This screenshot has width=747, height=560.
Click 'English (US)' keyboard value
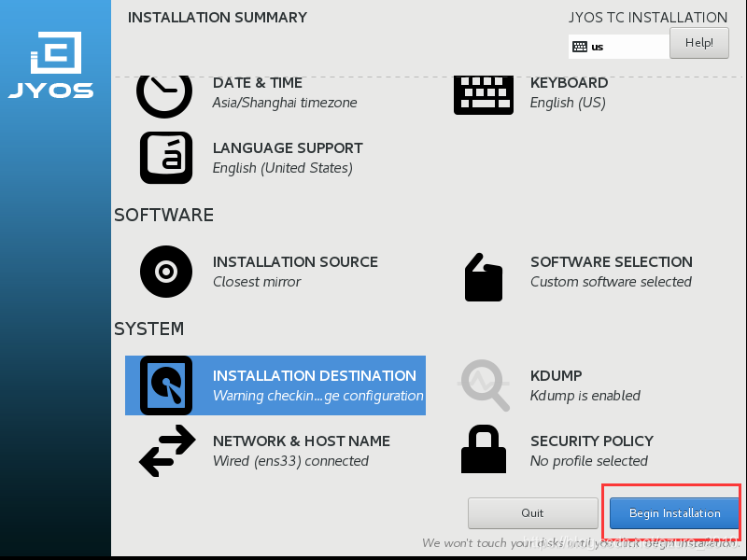click(568, 103)
